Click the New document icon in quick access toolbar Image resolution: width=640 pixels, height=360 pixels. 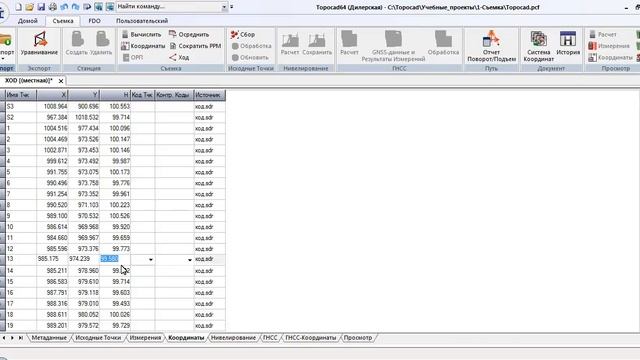click(x=18, y=7)
